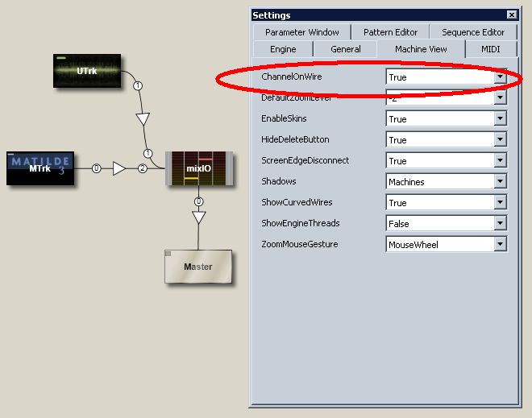Expand the Shadows dropdown set to Machines
The width and height of the screenshot is (532, 418).
coord(500,182)
